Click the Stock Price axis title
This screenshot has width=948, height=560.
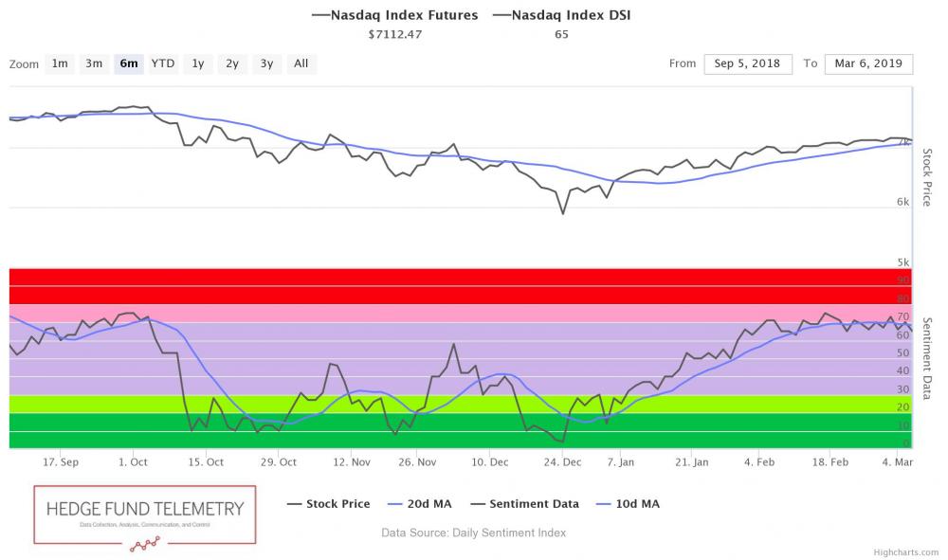(x=927, y=177)
